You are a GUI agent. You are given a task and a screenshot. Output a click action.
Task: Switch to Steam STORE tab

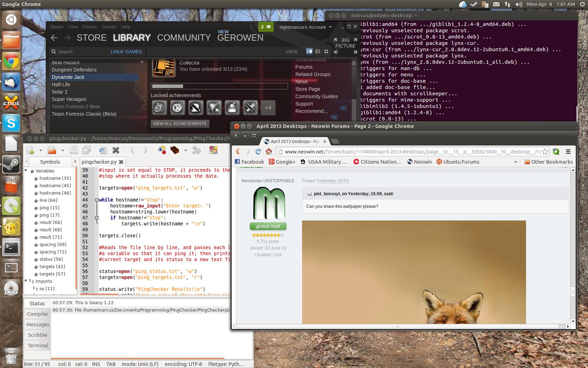tap(91, 38)
